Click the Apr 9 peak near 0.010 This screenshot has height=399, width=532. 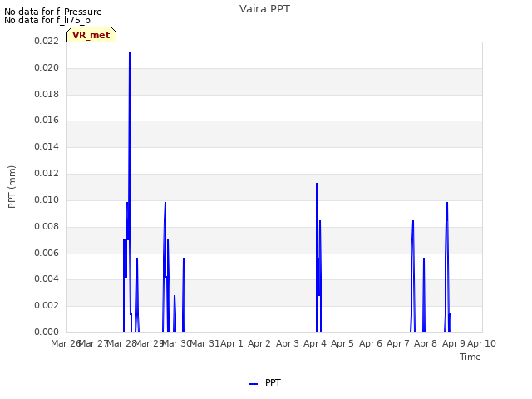tap(447, 203)
